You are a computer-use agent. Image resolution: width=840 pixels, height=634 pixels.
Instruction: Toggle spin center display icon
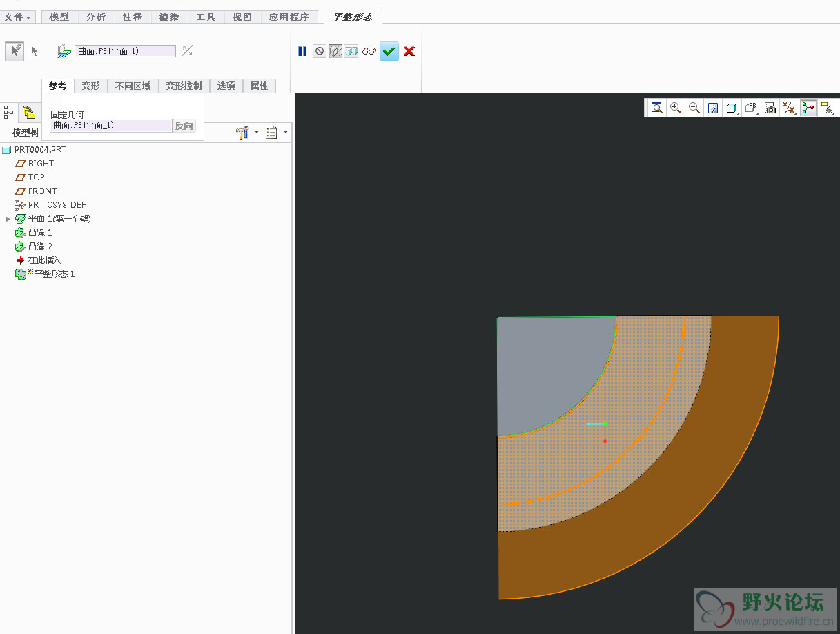click(x=808, y=108)
